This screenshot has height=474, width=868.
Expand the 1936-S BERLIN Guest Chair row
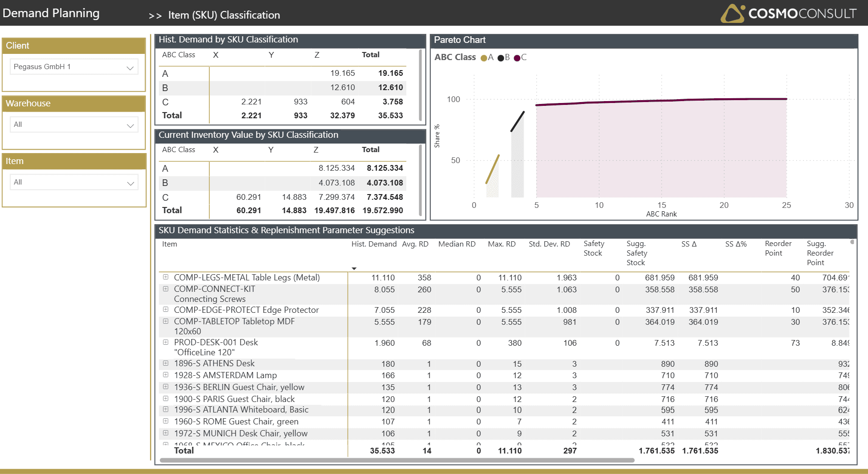(165, 387)
